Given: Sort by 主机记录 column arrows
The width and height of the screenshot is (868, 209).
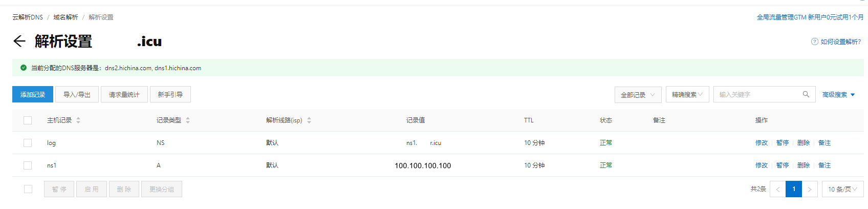Looking at the screenshot, I should pyautogui.click(x=78, y=120).
